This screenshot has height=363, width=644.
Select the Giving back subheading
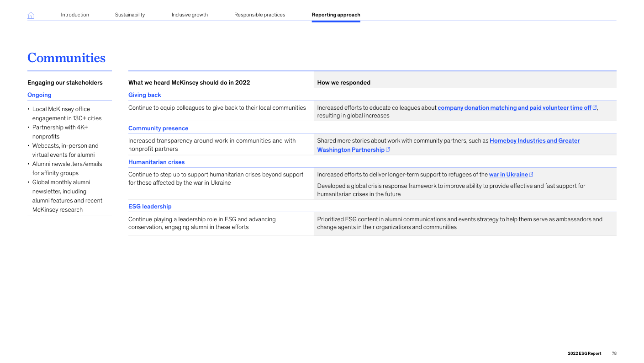click(144, 95)
